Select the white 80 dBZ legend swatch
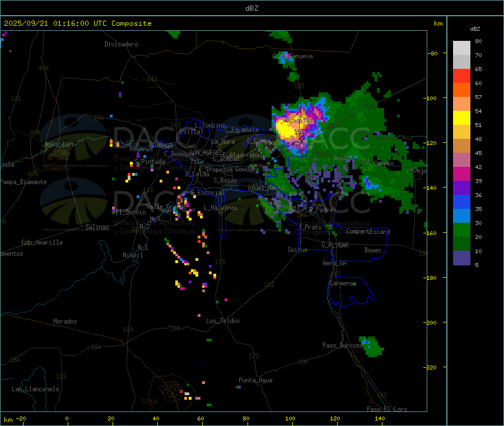Image resolution: width=504 pixels, height=426 pixels. tap(461, 48)
